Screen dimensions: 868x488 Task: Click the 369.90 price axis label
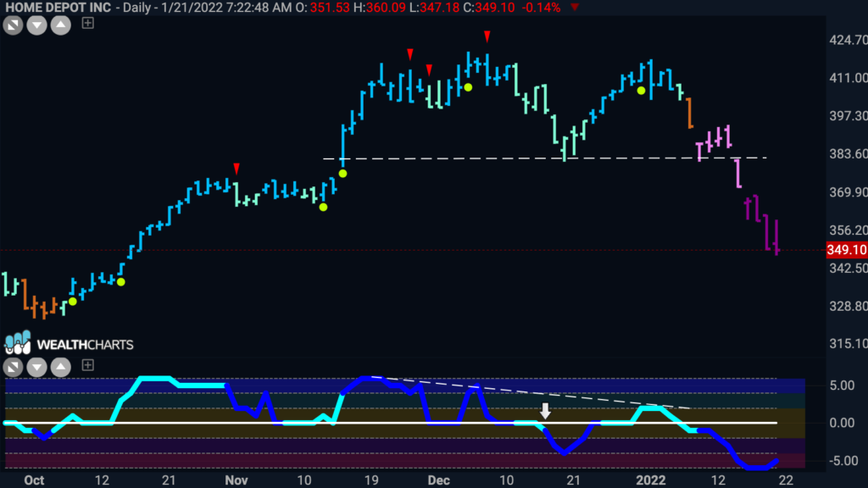pos(848,192)
